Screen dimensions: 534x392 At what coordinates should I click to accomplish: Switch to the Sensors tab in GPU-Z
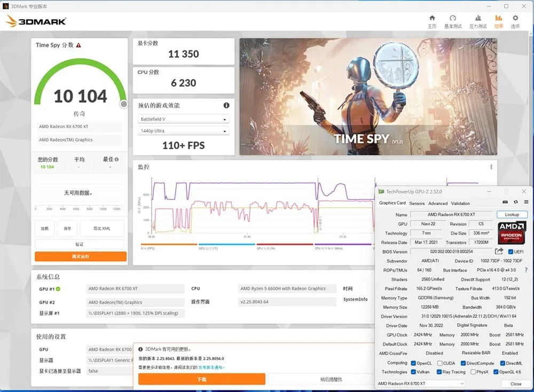click(x=417, y=203)
